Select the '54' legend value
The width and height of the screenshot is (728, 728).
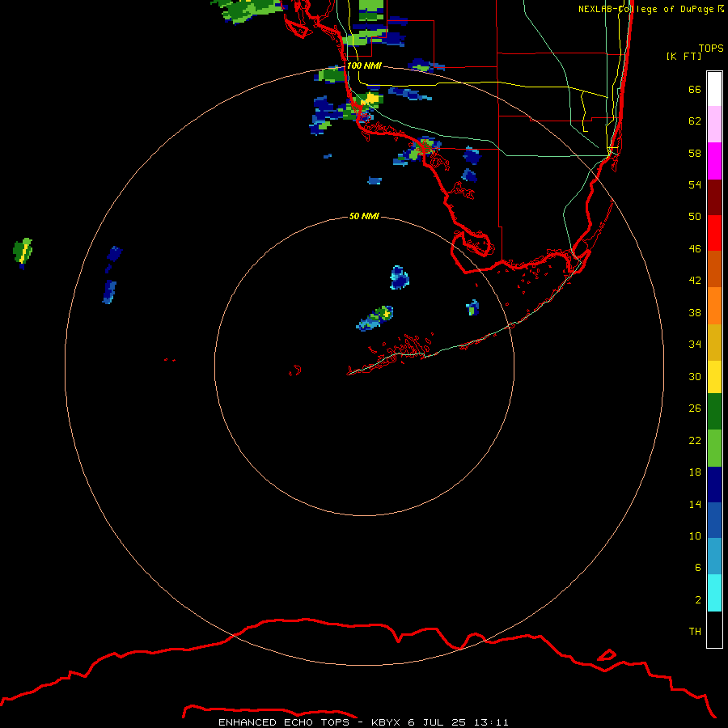tap(695, 184)
